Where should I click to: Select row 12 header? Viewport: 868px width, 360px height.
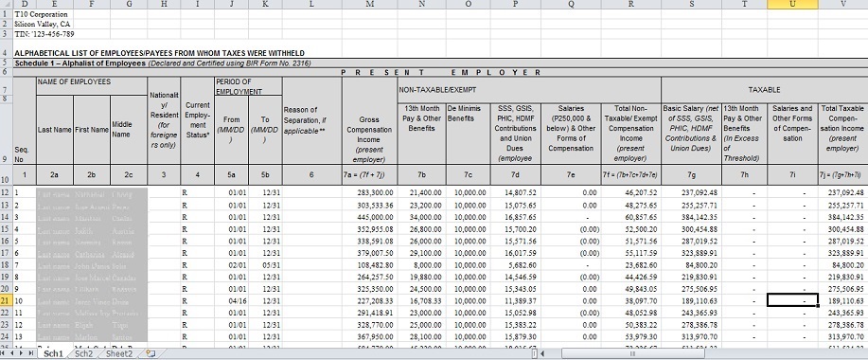6,192
